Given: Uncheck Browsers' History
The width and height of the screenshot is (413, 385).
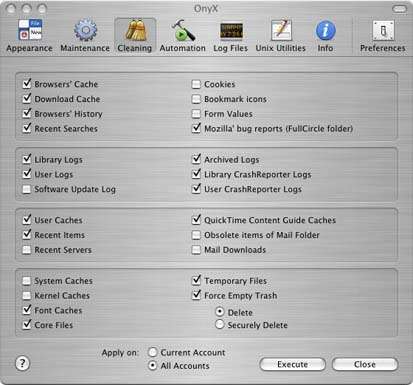Looking at the screenshot, I should 27,114.
